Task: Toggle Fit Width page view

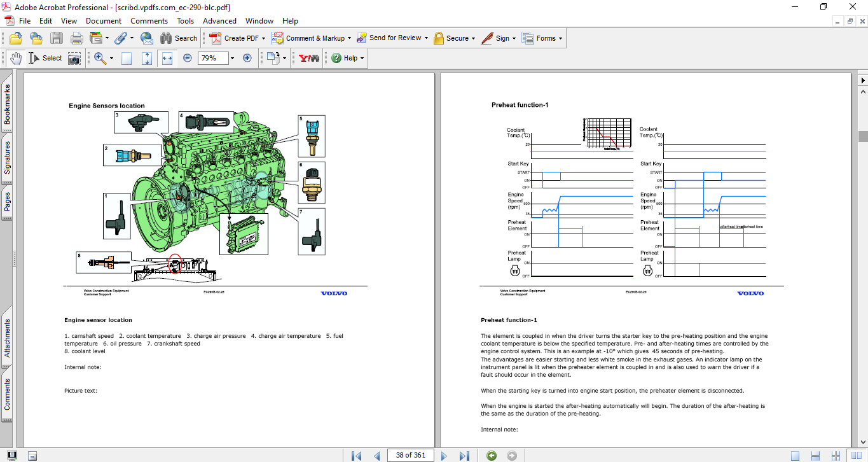Action: tap(167, 58)
